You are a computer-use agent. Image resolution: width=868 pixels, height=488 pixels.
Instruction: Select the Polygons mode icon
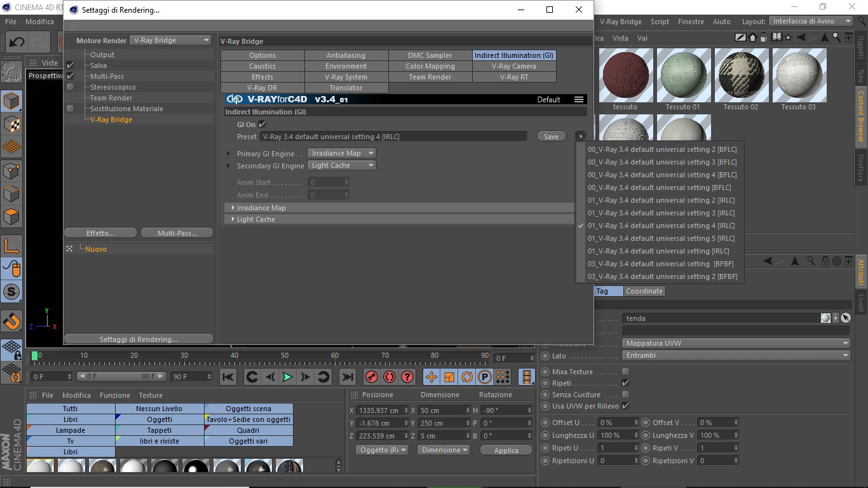(11, 217)
